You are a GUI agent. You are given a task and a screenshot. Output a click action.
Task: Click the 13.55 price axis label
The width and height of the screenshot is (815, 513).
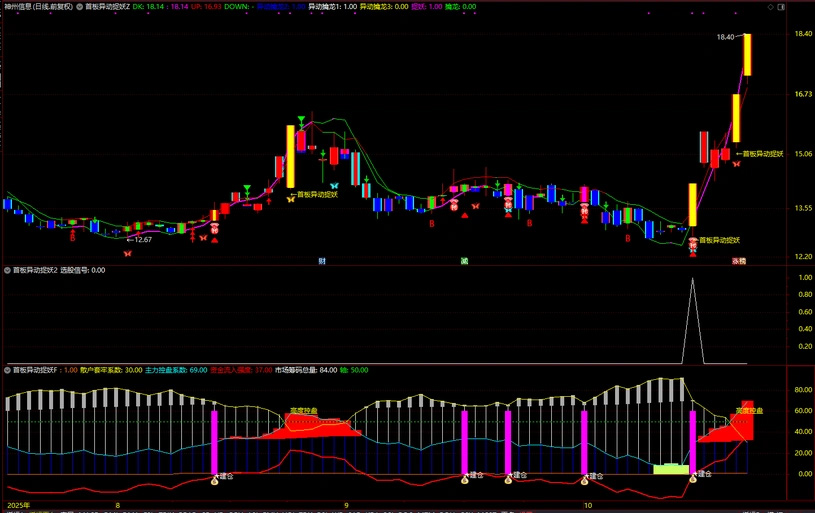(x=803, y=208)
